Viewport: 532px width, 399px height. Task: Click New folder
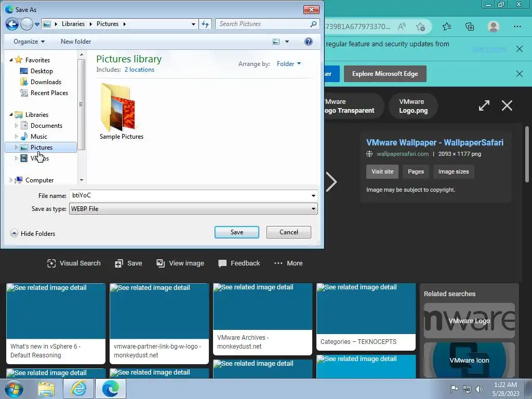[x=76, y=42]
